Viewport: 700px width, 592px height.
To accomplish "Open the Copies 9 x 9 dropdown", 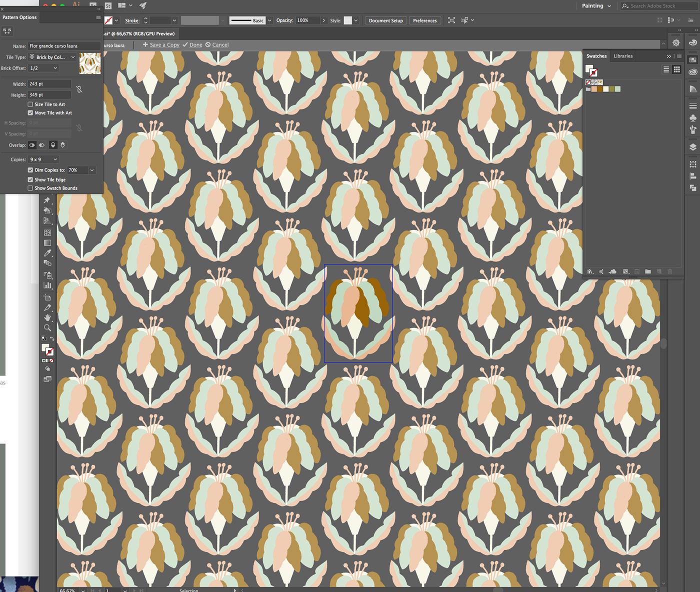I will [43, 159].
